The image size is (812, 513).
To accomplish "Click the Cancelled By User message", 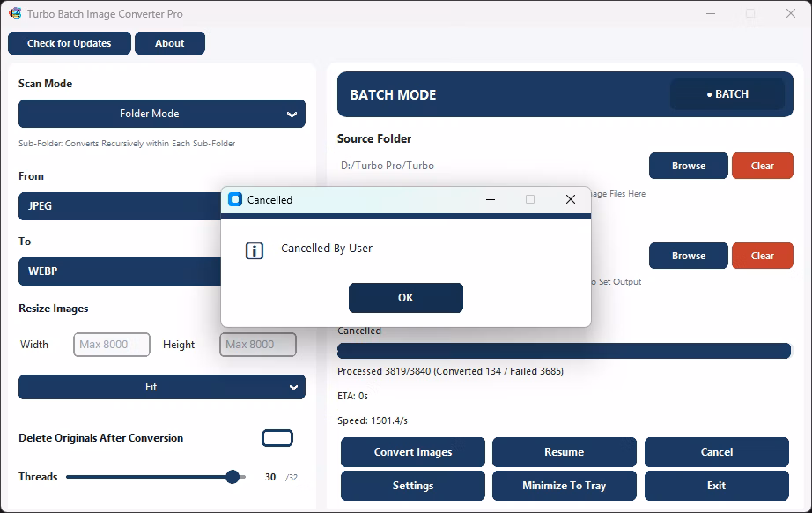I will [327, 249].
